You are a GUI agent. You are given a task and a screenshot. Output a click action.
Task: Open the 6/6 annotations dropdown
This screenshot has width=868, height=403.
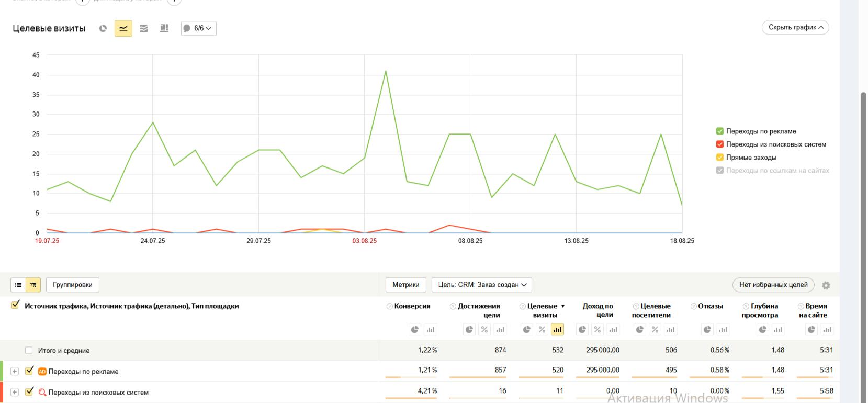point(198,28)
